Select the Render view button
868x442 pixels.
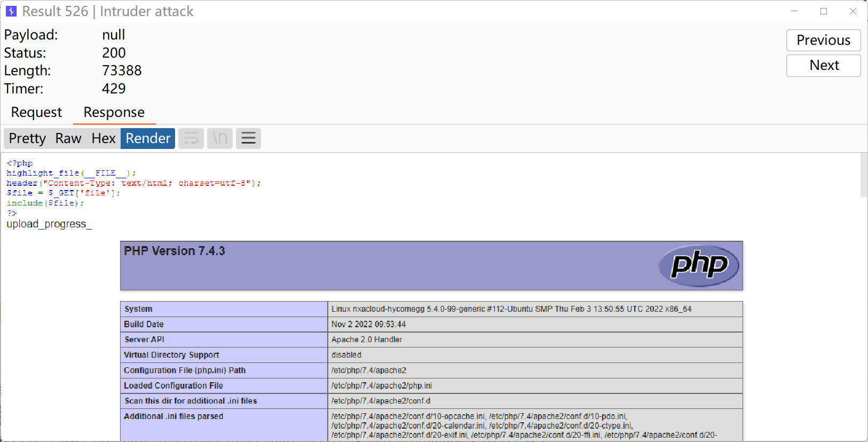(x=148, y=139)
